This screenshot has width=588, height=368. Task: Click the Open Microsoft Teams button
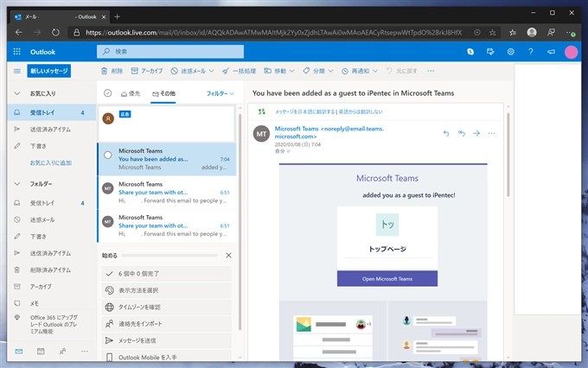(x=387, y=279)
